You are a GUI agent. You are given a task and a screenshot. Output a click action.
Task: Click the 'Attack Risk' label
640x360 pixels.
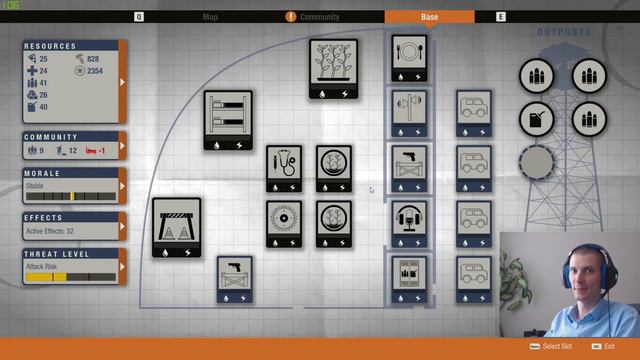[x=41, y=267]
